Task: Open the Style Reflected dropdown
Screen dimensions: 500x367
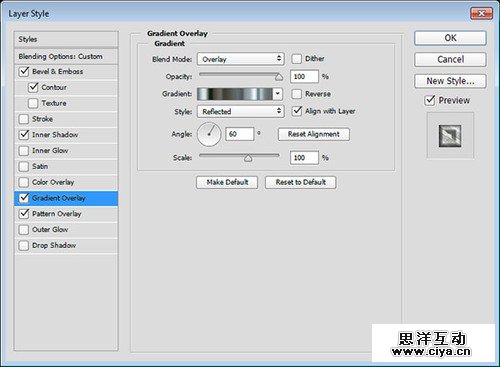Action: 241,111
